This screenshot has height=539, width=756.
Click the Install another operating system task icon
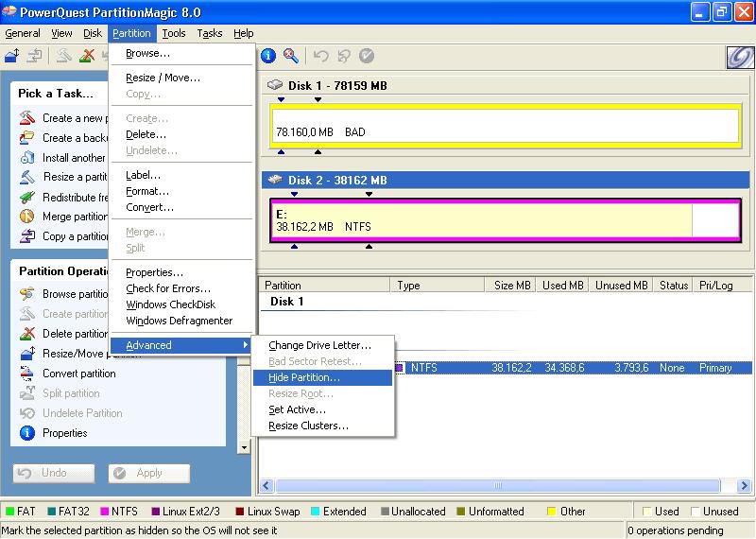pyautogui.click(x=27, y=157)
